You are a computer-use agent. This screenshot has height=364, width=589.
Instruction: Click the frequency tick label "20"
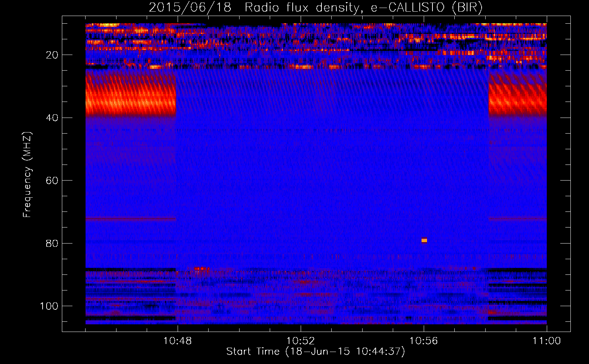coord(52,55)
